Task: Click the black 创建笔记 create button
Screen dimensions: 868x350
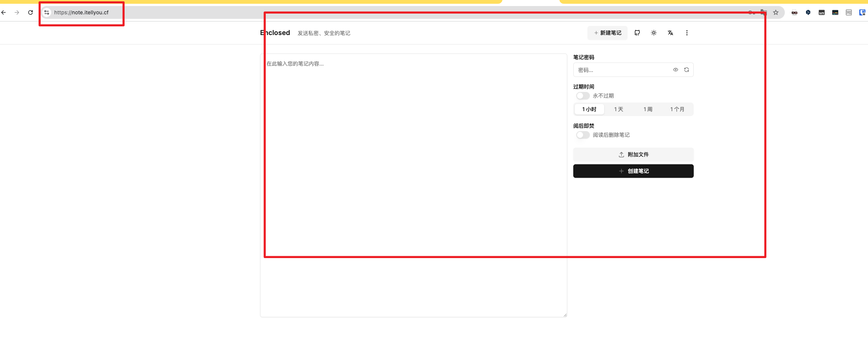Action: click(x=633, y=171)
